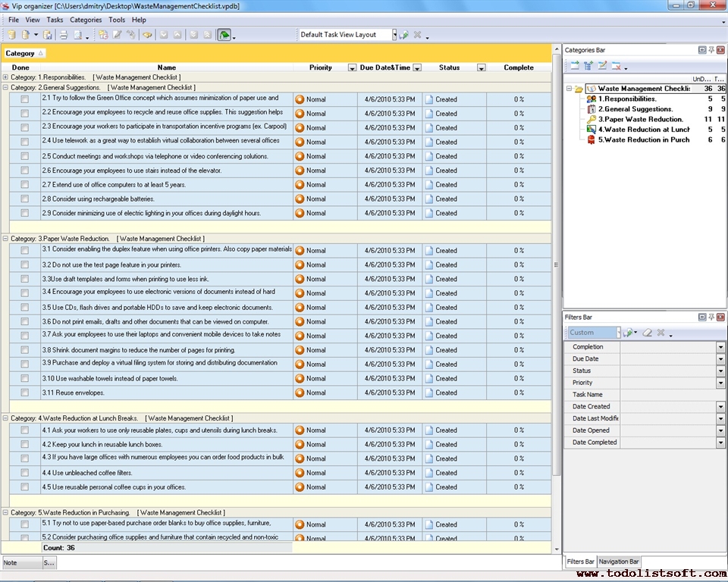728x582 pixels.
Task: Click the eraser icon in Filters Bar
Action: point(647,333)
